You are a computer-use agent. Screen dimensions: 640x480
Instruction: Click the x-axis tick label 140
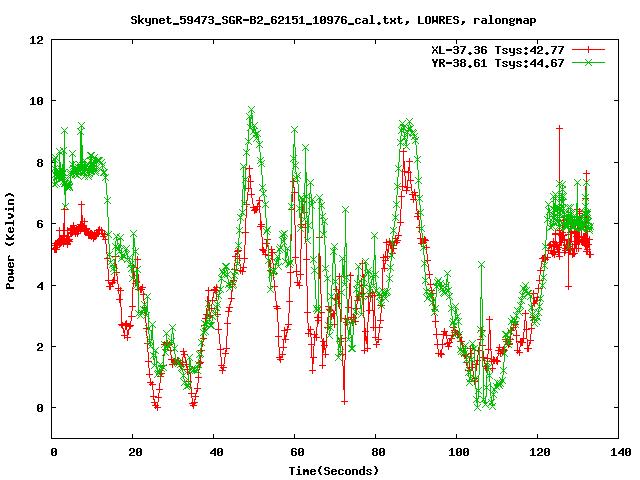620,452
